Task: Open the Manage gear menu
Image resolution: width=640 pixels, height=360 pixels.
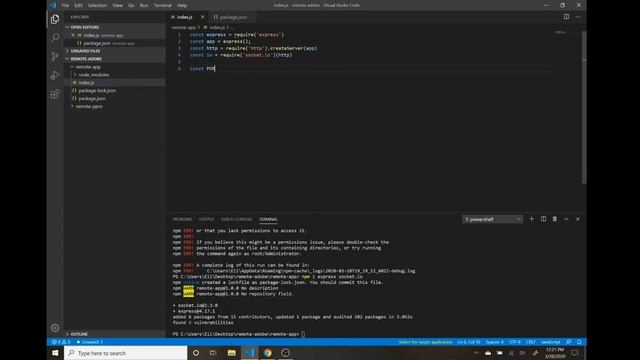Action: 55,328
